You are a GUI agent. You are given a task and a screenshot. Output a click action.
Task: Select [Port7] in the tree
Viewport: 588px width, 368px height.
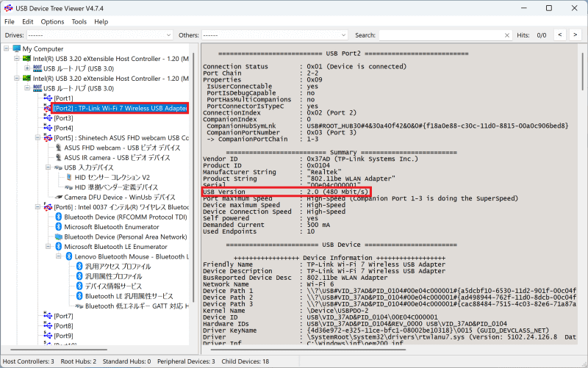pos(63,316)
